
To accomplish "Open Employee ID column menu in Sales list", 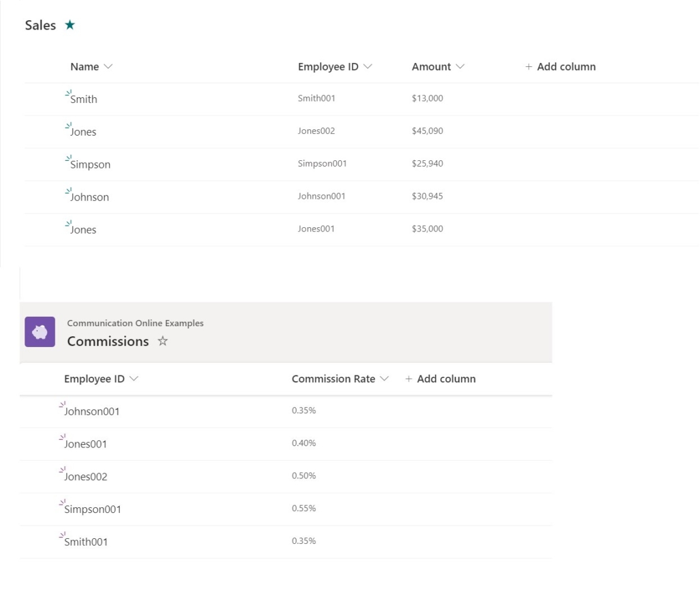I will pyautogui.click(x=368, y=67).
